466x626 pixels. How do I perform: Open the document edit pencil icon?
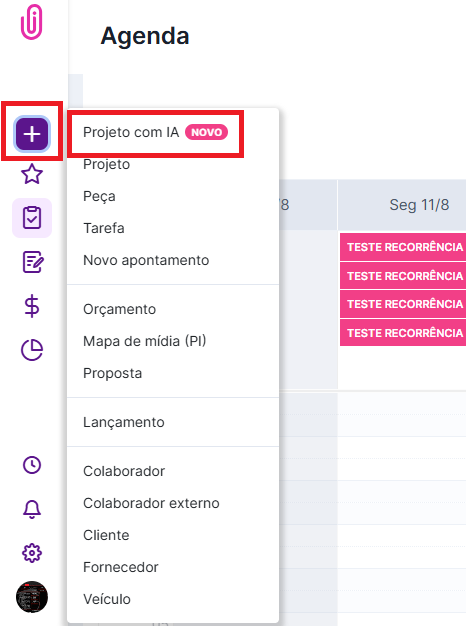[x=32, y=262]
